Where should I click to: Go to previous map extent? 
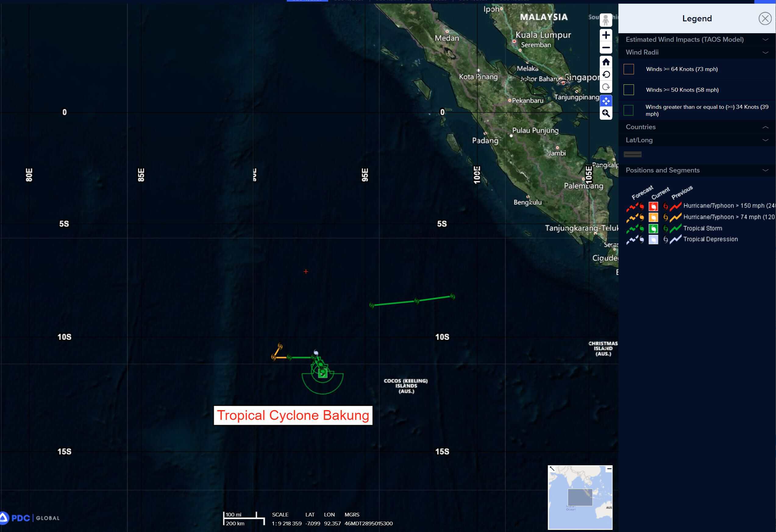click(x=606, y=74)
